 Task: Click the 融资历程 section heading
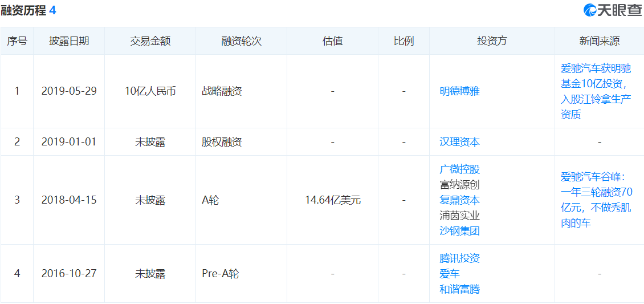[x=23, y=10]
